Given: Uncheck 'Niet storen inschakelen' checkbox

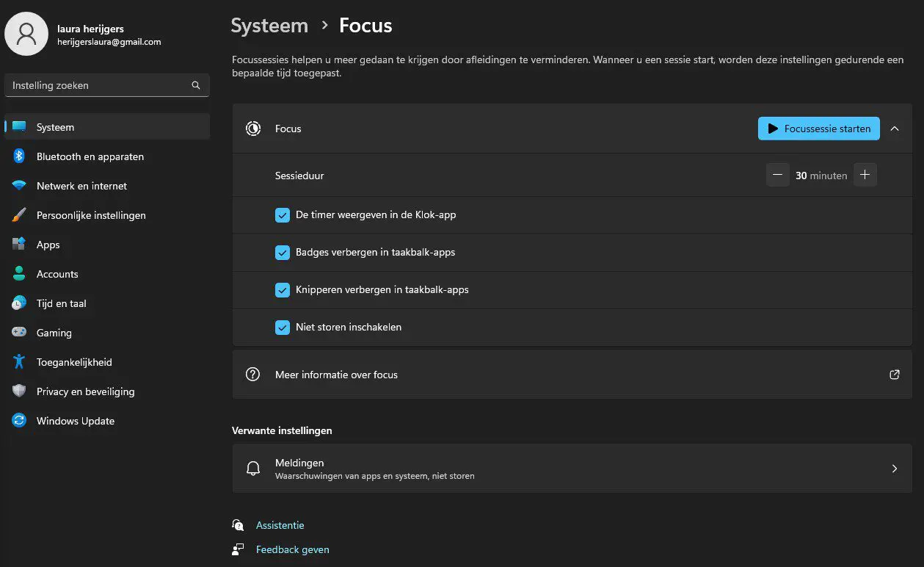Looking at the screenshot, I should point(283,328).
